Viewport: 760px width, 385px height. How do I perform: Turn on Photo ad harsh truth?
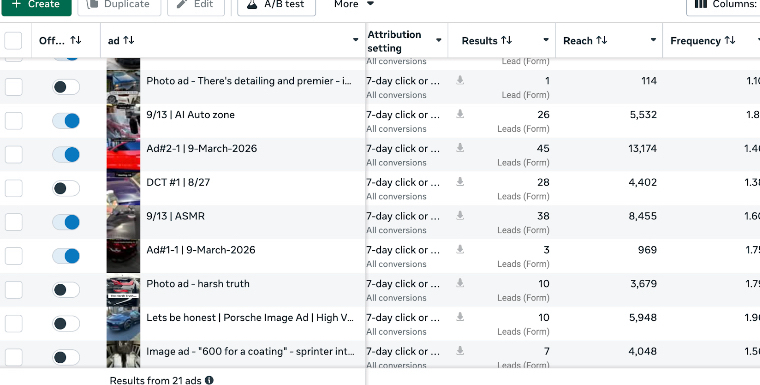(x=66, y=290)
